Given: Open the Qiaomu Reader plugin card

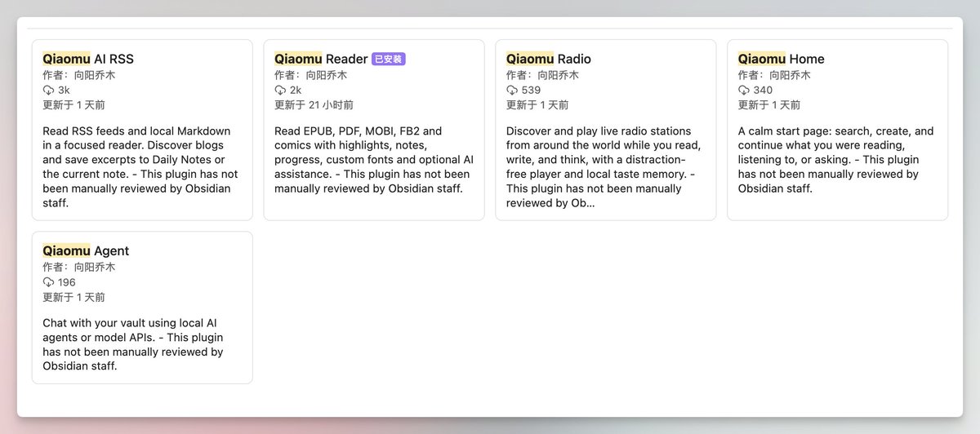Looking at the screenshot, I should [374, 130].
